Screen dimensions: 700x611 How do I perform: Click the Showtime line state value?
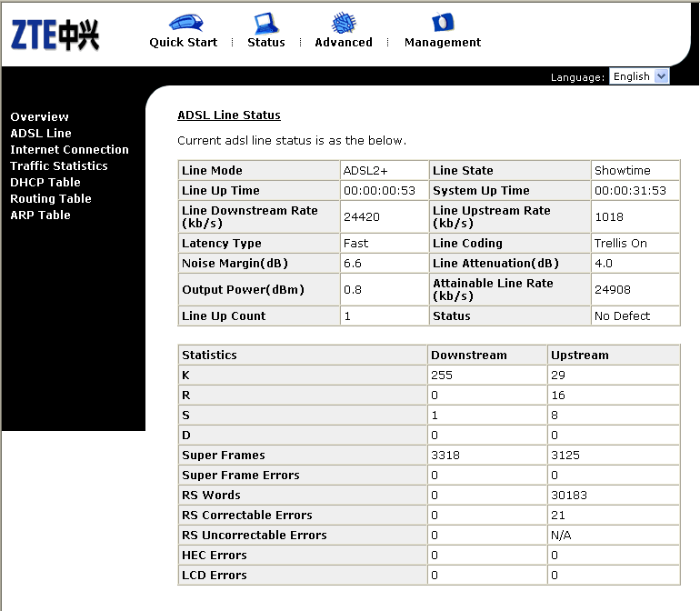pyautogui.click(x=623, y=171)
